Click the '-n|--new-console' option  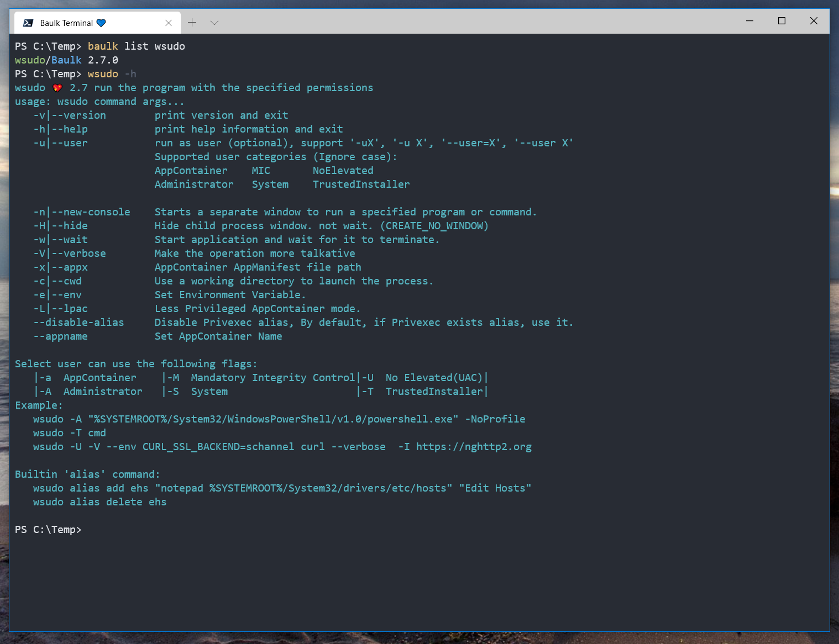pyautogui.click(x=82, y=212)
